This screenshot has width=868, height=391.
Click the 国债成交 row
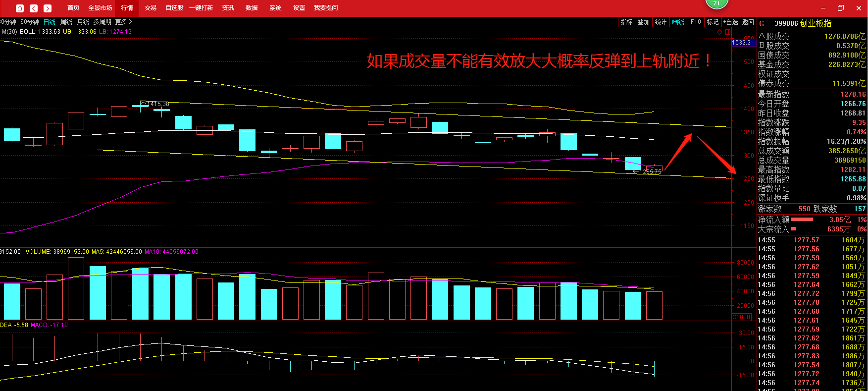coord(812,55)
